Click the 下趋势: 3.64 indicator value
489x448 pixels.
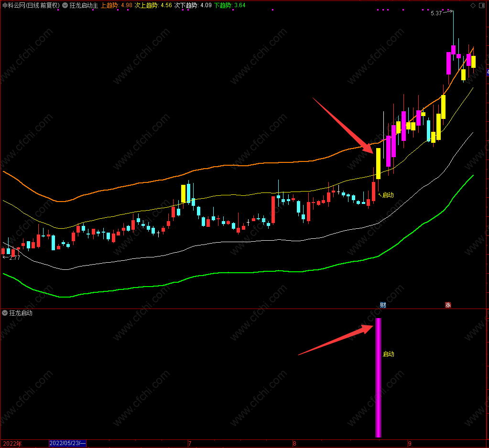(230, 5)
